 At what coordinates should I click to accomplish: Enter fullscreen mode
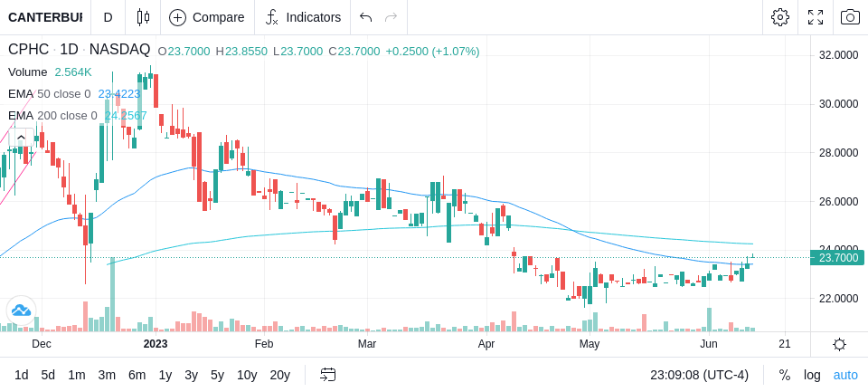pos(816,17)
